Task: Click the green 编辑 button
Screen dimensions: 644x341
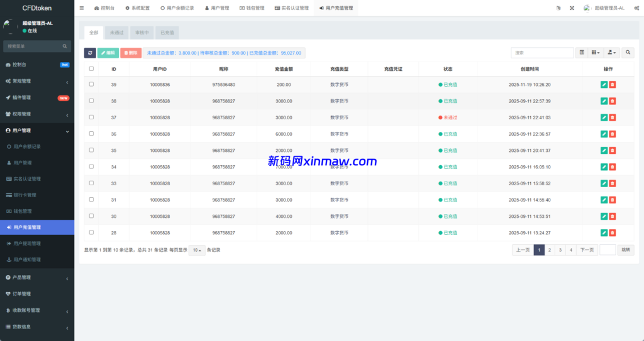Action: tap(108, 53)
